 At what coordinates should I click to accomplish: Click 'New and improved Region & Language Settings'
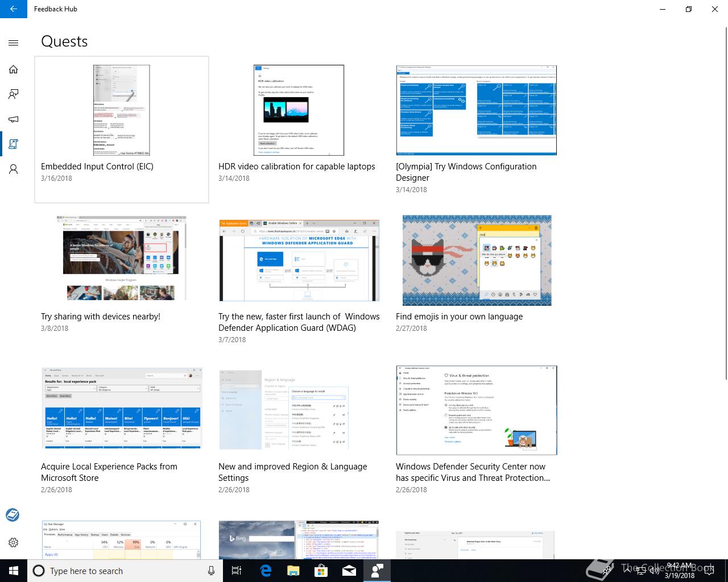tap(293, 472)
